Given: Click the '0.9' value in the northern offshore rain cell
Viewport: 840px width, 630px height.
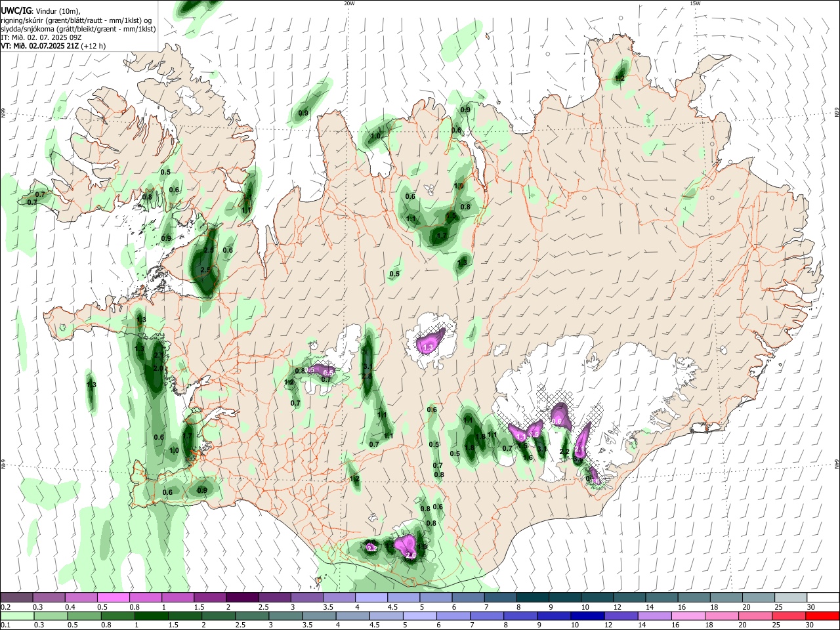Looking at the screenshot, I should [x=303, y=114].
